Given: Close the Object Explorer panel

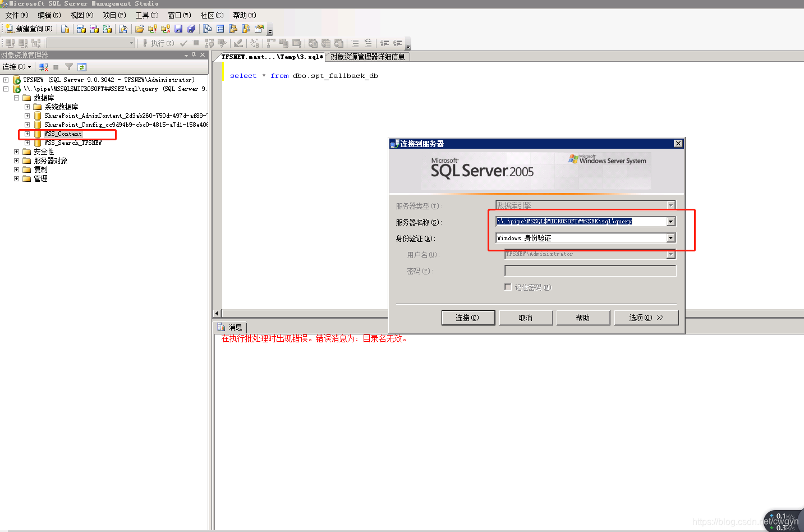Looking at the screenshot, I should (x=203, y=55).
